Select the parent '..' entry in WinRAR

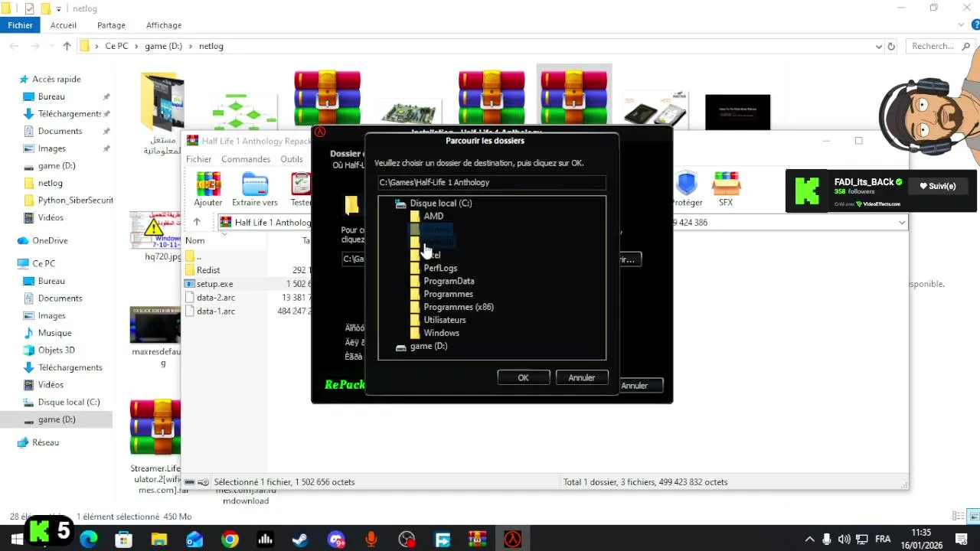click(x=198, y=256)
